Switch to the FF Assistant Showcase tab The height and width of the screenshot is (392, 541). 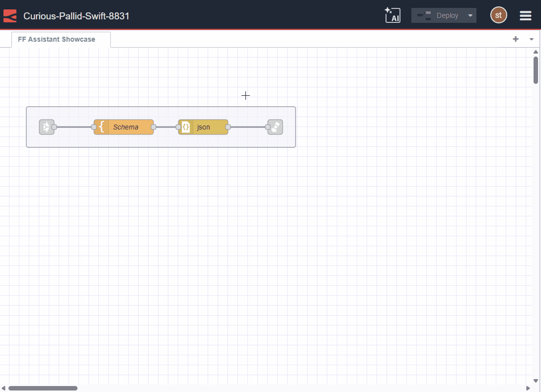(56, 39)
